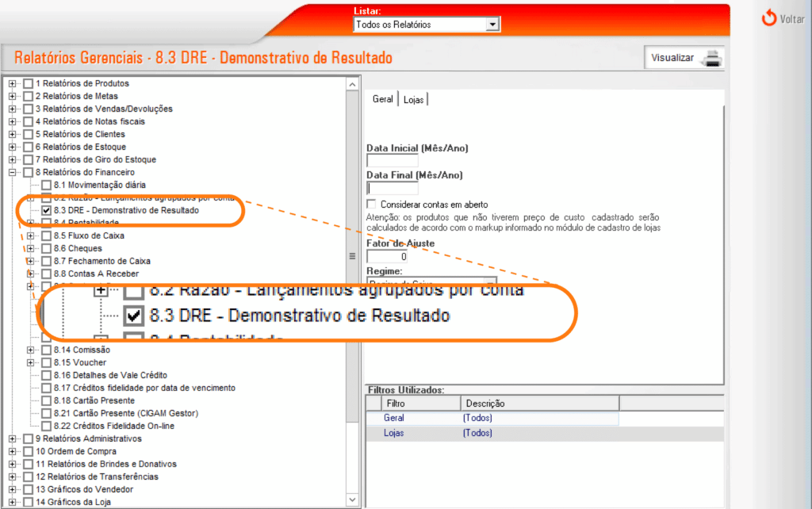Expand 8.15 Voucher node

31,362
